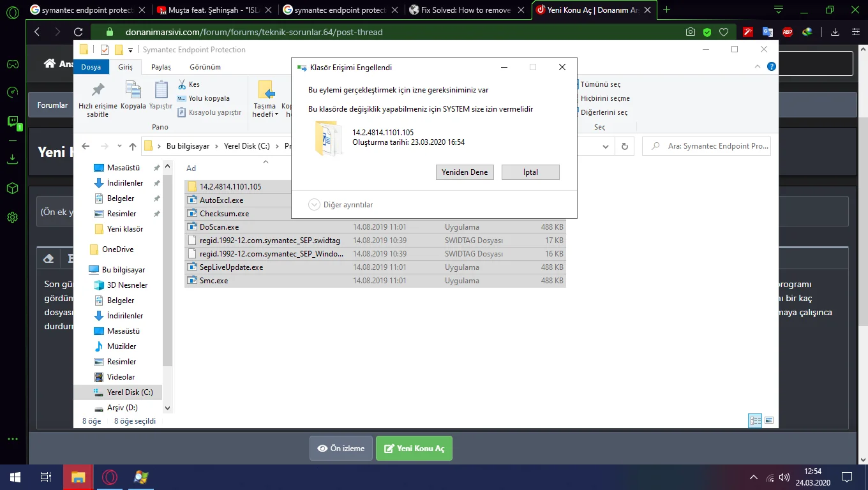Screen dimensions: 868x490
Task: Click Hiçbirini seçme in the ribbon
Action: pos(605,98)
